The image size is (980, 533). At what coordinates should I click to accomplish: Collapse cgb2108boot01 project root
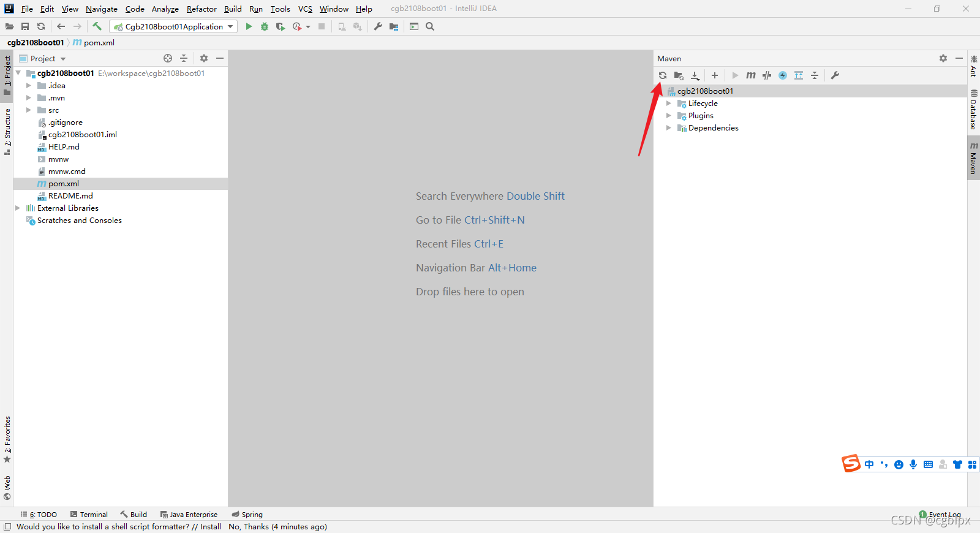[x=18, y=73]
